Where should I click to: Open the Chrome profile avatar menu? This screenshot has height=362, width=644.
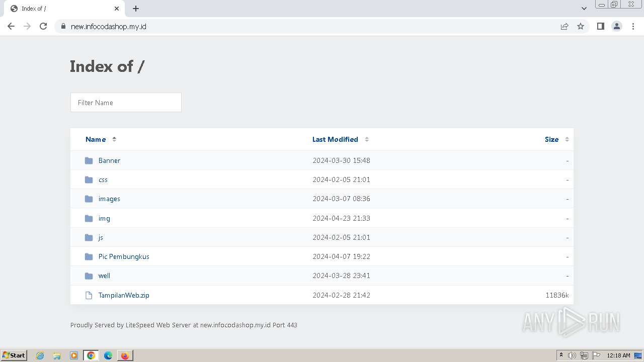click(617, 26)
